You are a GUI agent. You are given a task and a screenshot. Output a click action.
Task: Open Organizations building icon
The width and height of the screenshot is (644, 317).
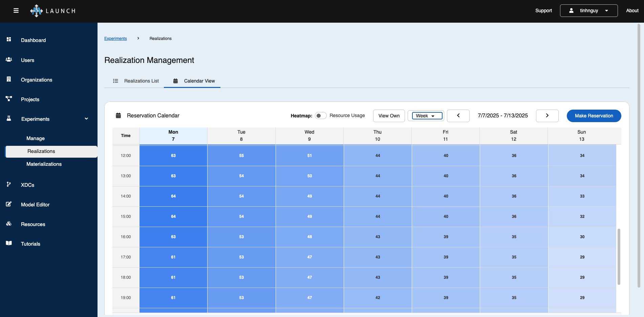click(x=9, y=79)
